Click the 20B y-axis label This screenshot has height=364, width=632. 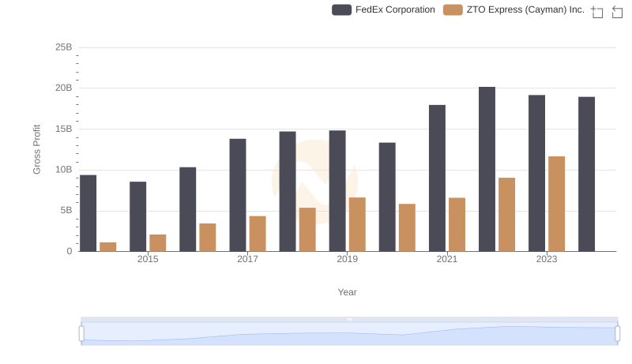click(x=64, y=88)
